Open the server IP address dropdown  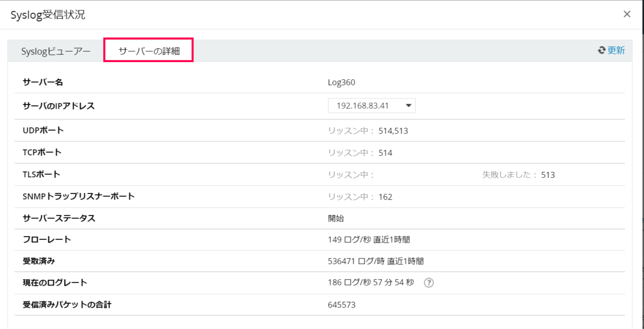[371, 106]
